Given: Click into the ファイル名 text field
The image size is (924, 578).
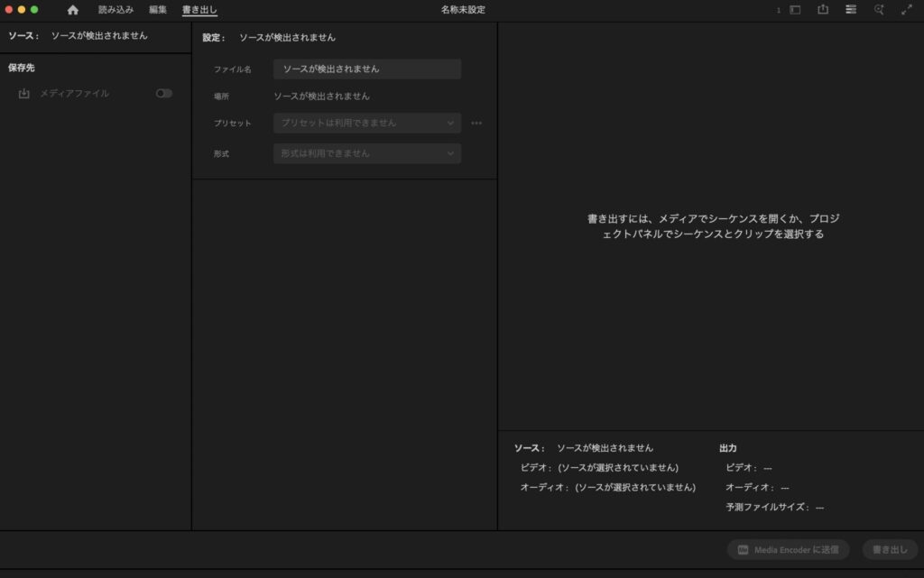Looking at the screenshot, I should tap(366, 69).
